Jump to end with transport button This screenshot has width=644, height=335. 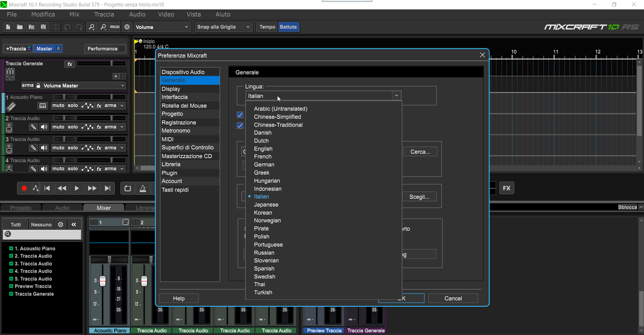(107, 188)
